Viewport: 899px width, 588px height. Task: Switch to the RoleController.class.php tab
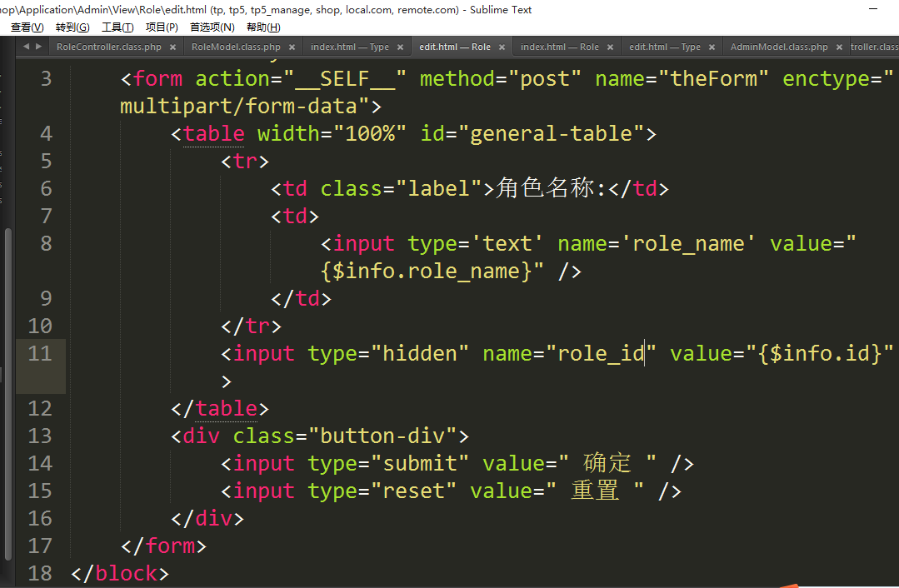(108, 47)
